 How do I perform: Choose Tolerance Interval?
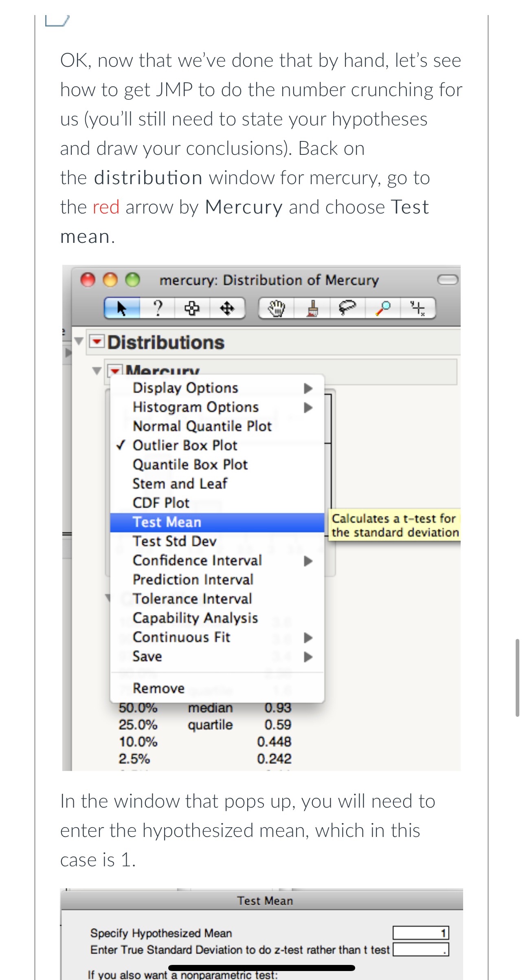coord(217,599)
